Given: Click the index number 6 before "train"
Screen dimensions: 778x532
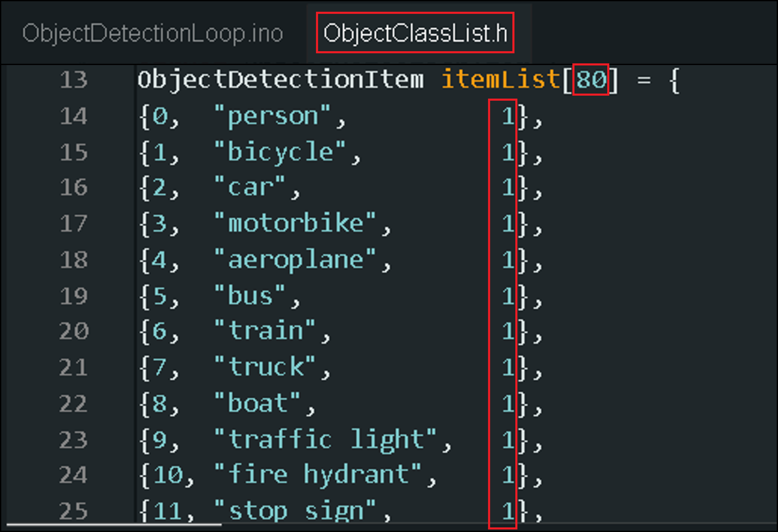Looking at the screenshot, I should pyautogui.click(x=159, y=331).
